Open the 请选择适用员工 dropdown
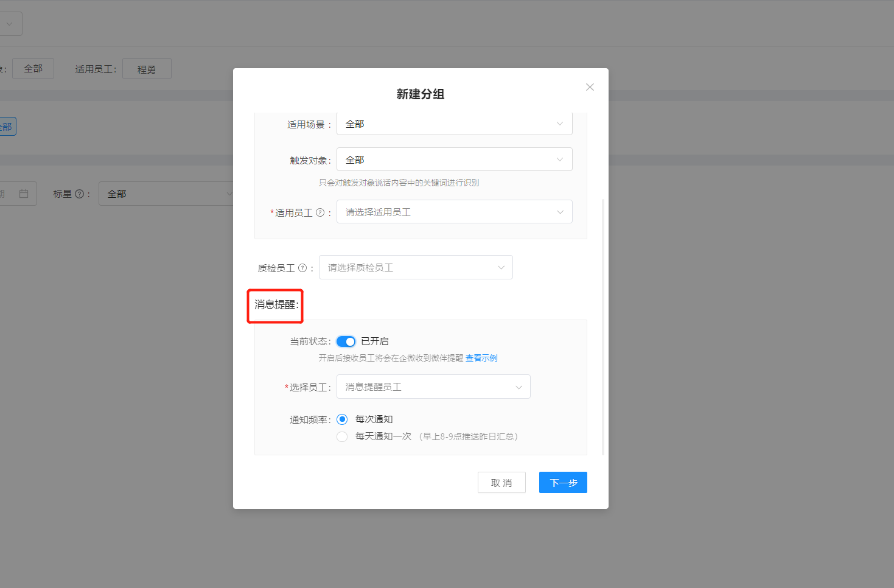This screenshot has width=894, height=588. pyautogui.click(x=454, y=212)
